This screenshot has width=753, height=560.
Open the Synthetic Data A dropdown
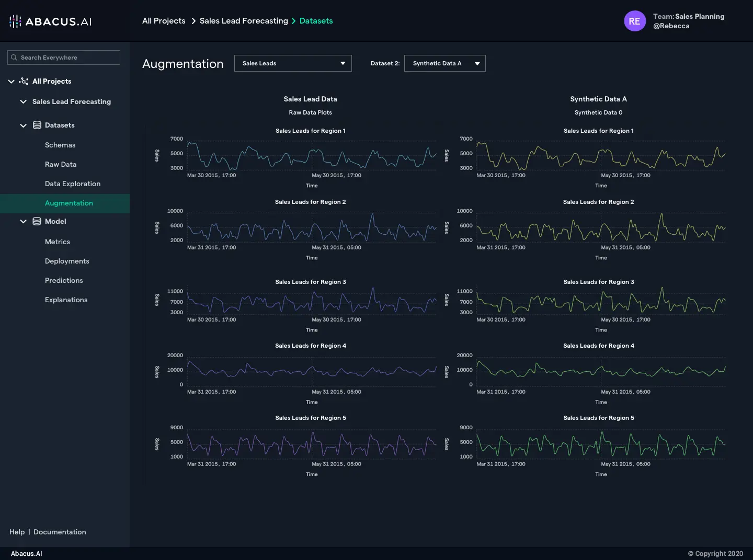pyautogui.click(x=444, y=63)
